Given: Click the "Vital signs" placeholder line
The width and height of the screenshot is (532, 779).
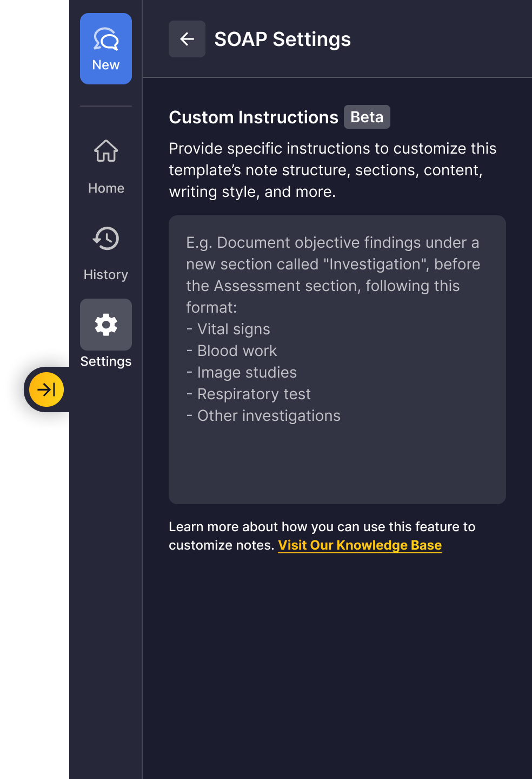Looking at the screenshot, I should 234,329.
